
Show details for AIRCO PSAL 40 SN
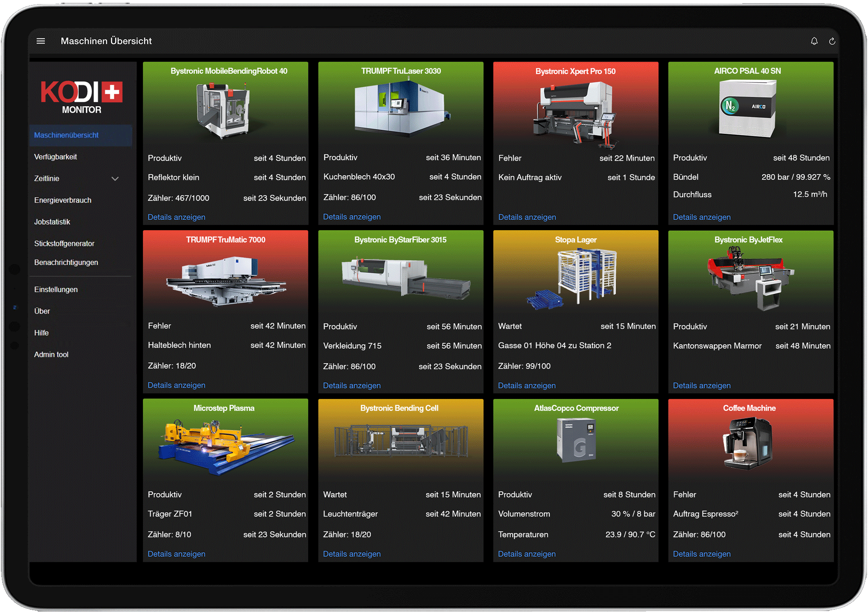pyautogui.click(x=702, y=217)
